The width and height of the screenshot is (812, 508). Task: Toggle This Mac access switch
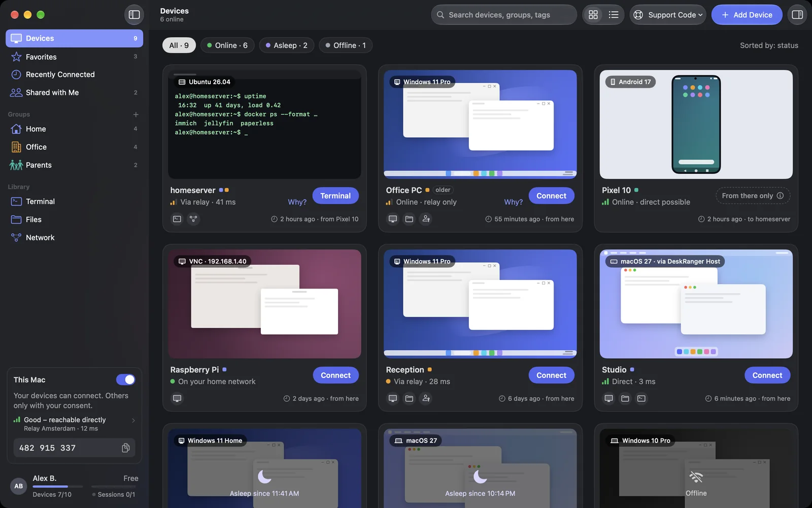coord(125,379)
